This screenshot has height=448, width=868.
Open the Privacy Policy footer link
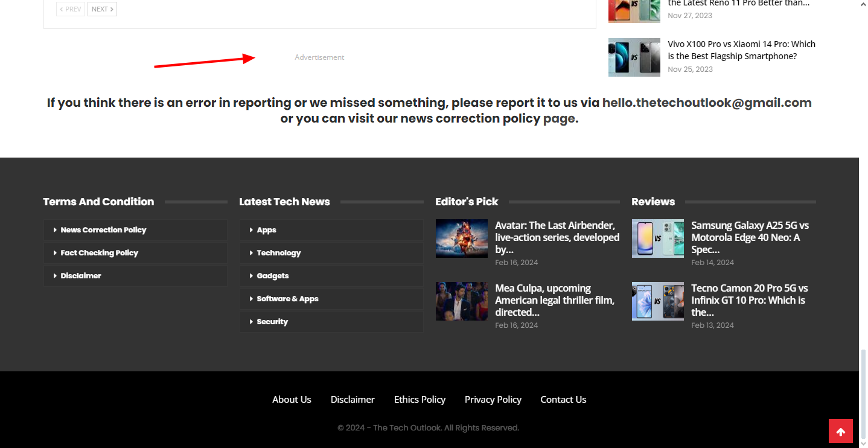point(493,400)
